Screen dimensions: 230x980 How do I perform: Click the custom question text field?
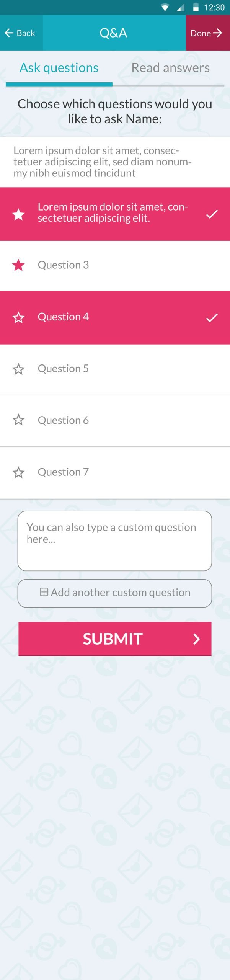[115, 541]
